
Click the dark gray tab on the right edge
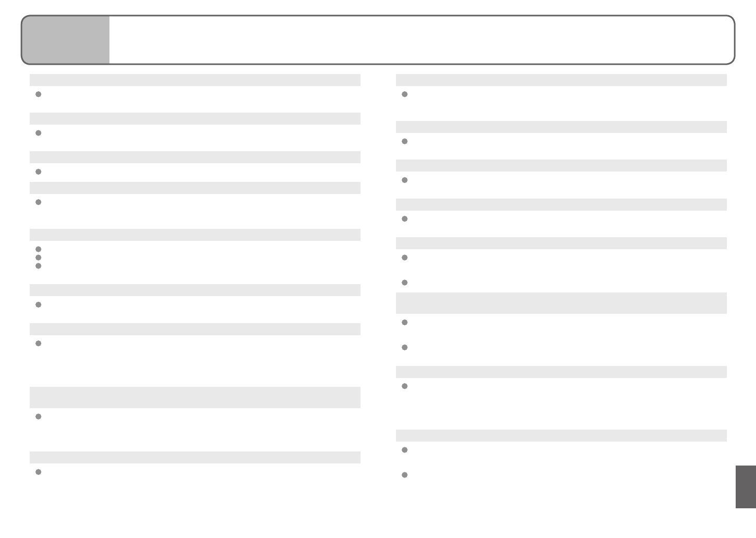746,486
